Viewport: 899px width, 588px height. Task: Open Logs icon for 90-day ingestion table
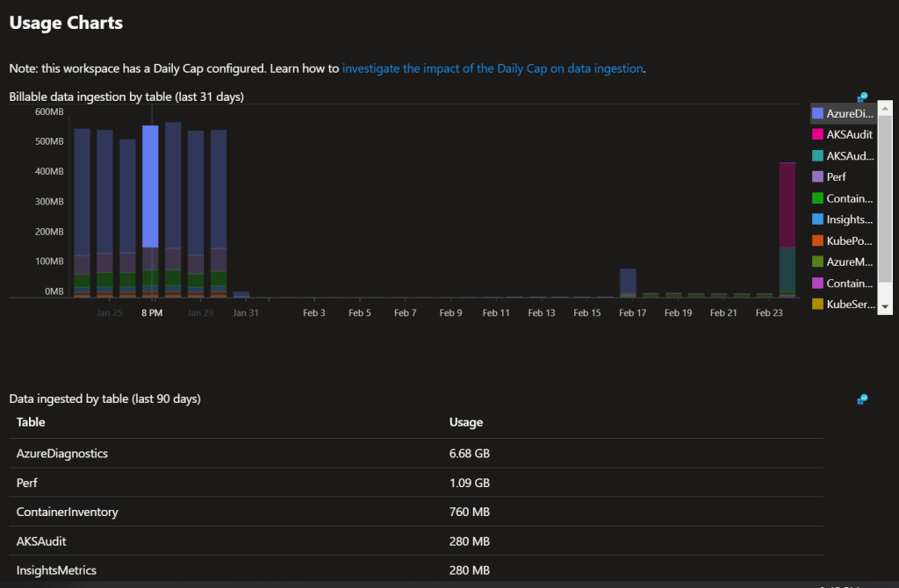pyautogui.click(x=862, y=399)
